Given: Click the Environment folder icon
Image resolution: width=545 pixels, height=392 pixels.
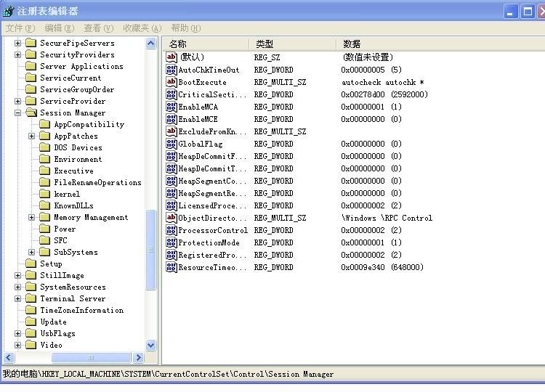Looking at the screenshot, I should 44,159.
